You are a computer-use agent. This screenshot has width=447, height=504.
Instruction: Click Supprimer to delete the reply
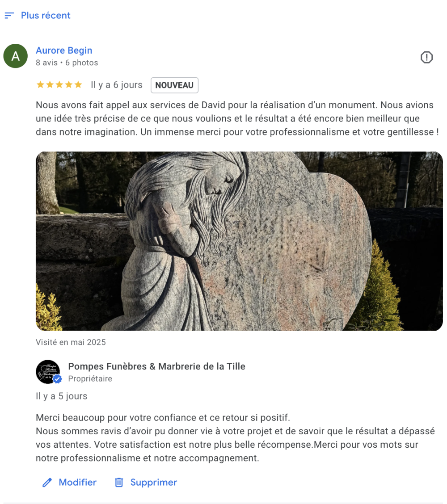[154, 483]
